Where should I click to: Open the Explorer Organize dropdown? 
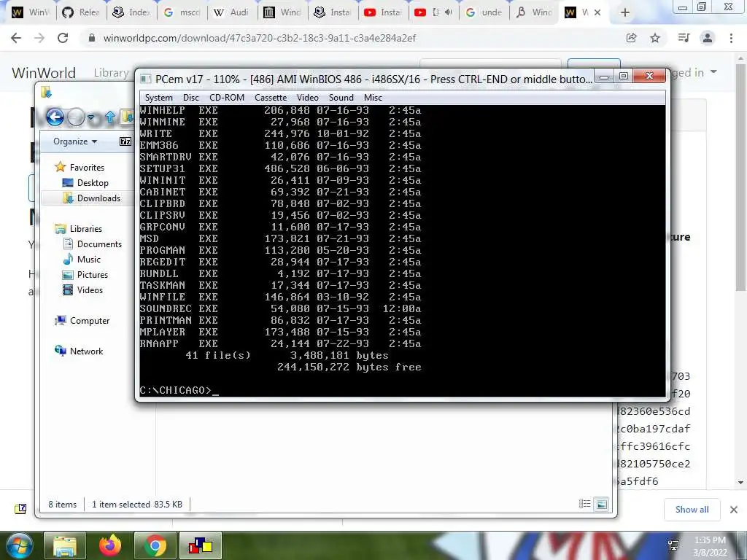(x=75, y=141)
